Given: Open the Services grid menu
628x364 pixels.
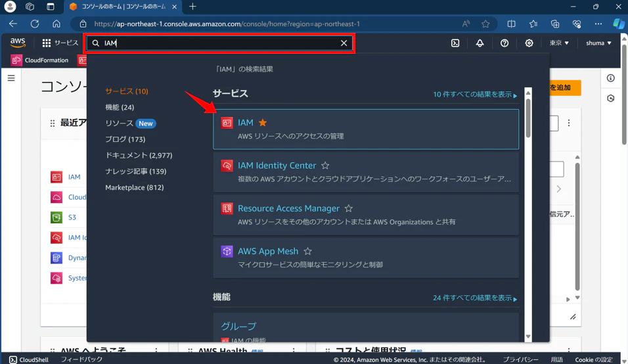Looking at the screenshot, I should click(60, 43).
